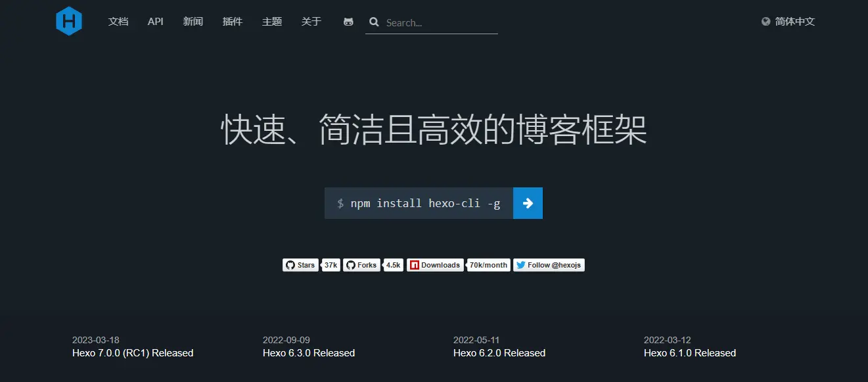Click the 37k stars count link

point(330,265)
